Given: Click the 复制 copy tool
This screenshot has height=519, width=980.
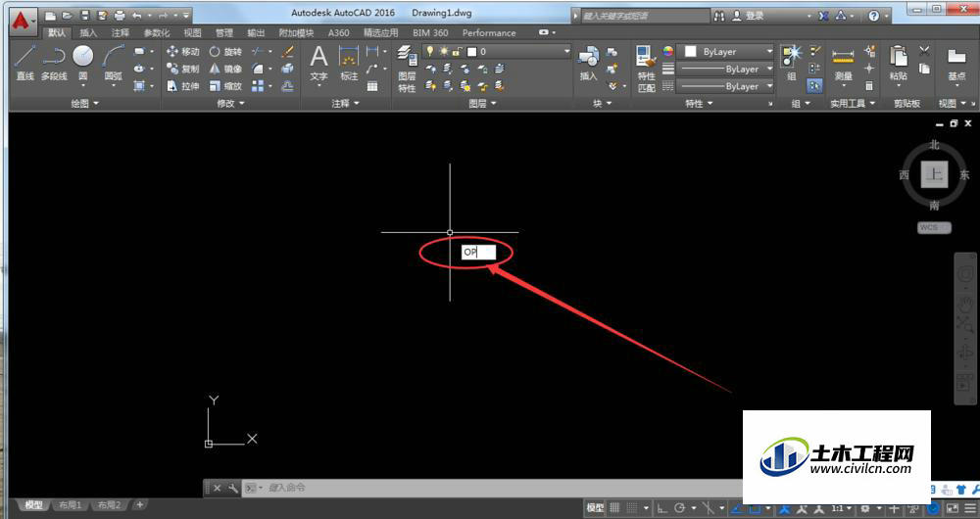Looking at the screenshot, I should click(x=183, y=70).
